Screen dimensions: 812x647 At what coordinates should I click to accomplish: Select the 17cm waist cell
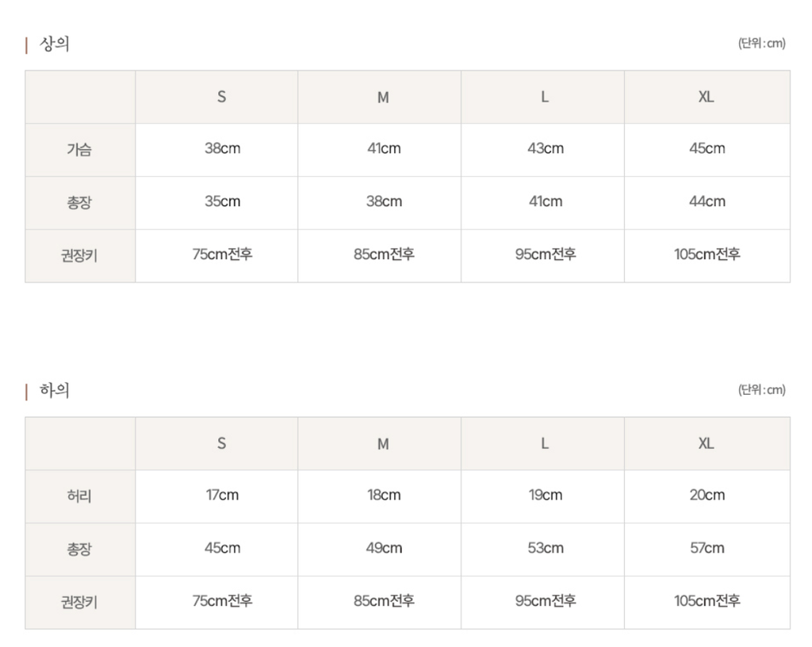(222, 495)
